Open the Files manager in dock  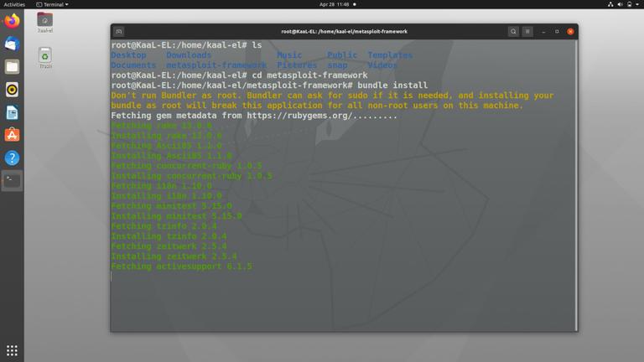[x=12, y=66]
